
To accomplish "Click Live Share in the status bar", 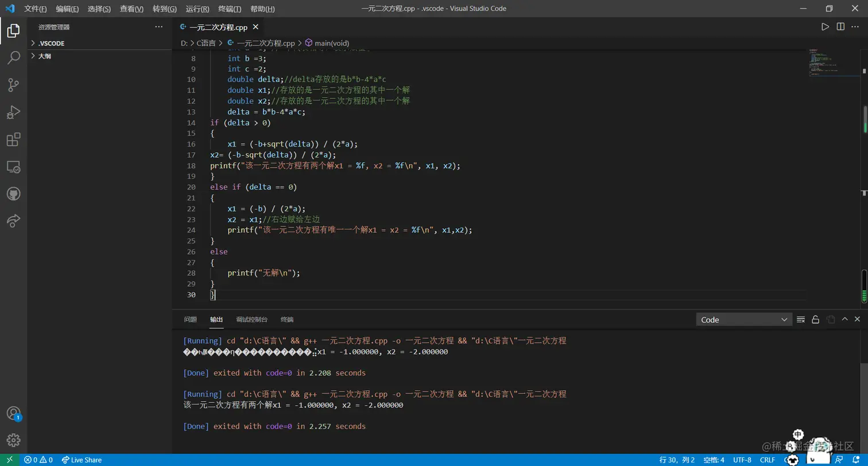I will click(x=82, y=460).
